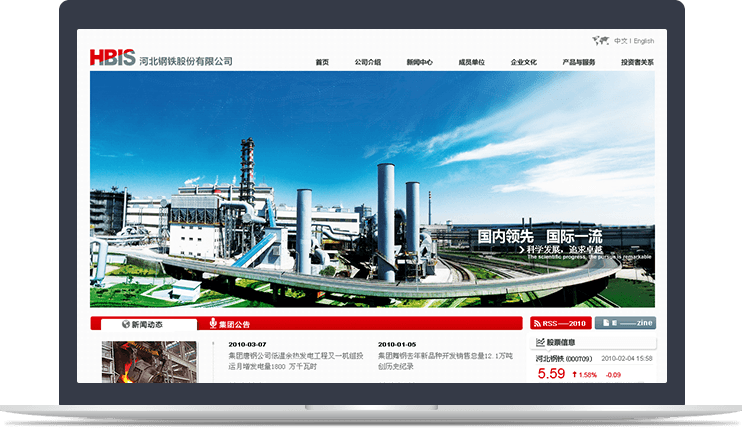Image resolution: width=742 pixels, height=429 pixels.
Task: Click the chart icon beside 股票信息
Action: (x=540, y=342)
